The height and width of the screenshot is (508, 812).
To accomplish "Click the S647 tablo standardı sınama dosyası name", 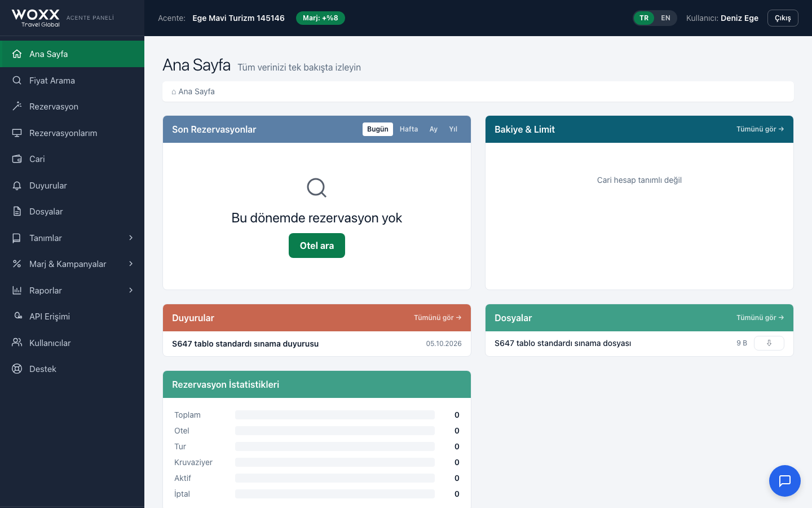I will (x=563, y=343).
